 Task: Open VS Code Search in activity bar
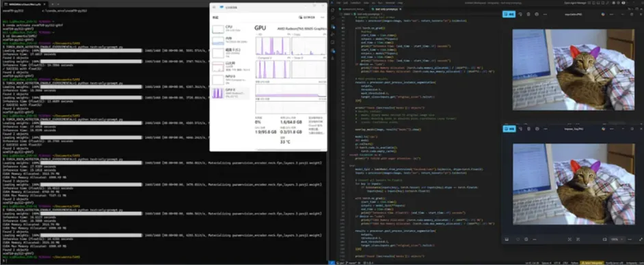333,18
